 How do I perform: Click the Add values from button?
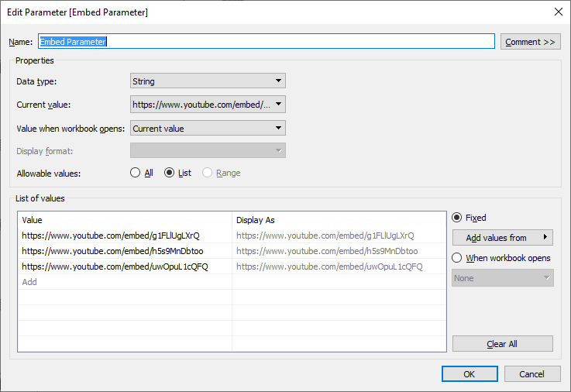click(x=502, y=238)
